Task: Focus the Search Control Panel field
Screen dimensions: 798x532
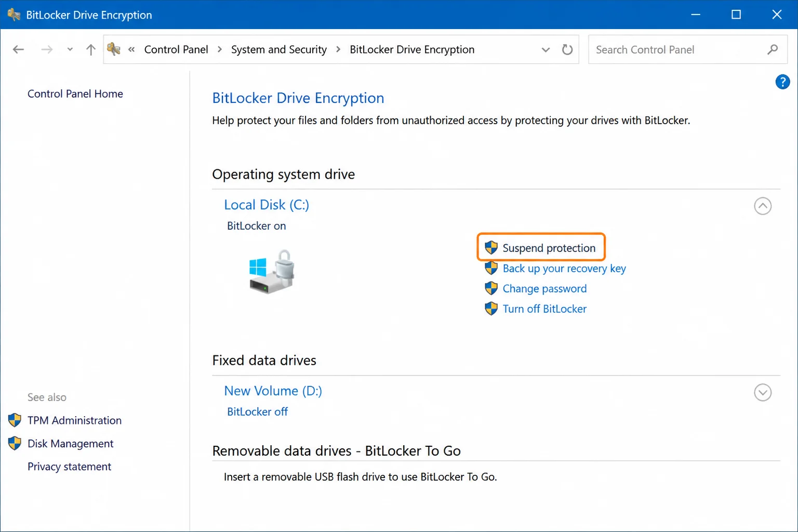Action: pyautogui.click(x=687, y=49)
